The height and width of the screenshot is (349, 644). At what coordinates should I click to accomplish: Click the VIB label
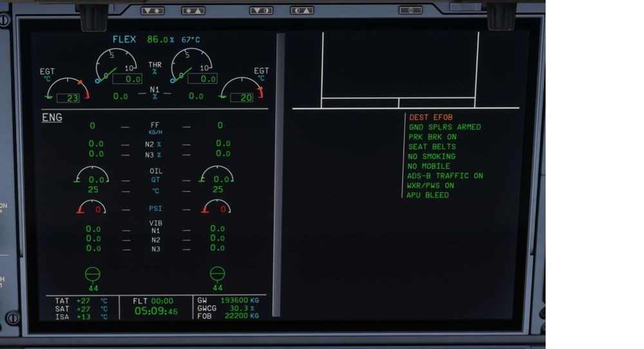pos(156,223)
